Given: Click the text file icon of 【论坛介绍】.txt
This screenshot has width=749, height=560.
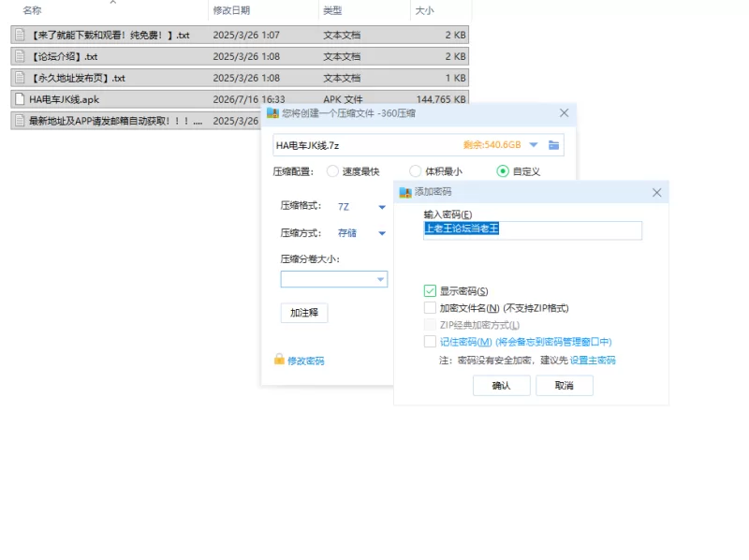Looking at the screenshot, I should point(20,56).
